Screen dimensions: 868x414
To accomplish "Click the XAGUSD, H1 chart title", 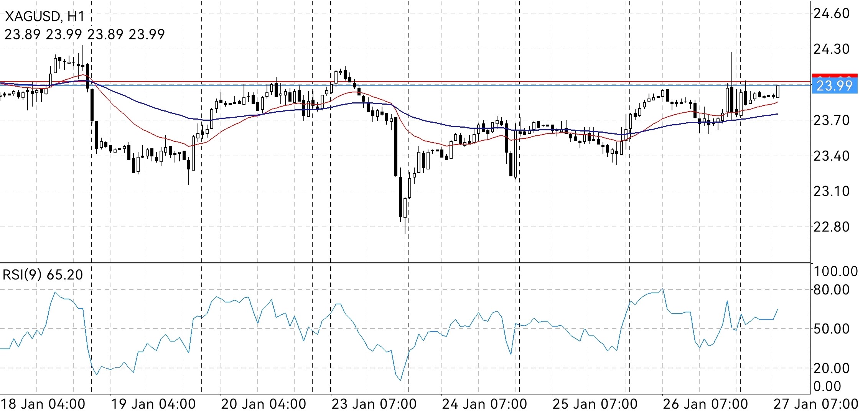I will [x=44, y=16].
